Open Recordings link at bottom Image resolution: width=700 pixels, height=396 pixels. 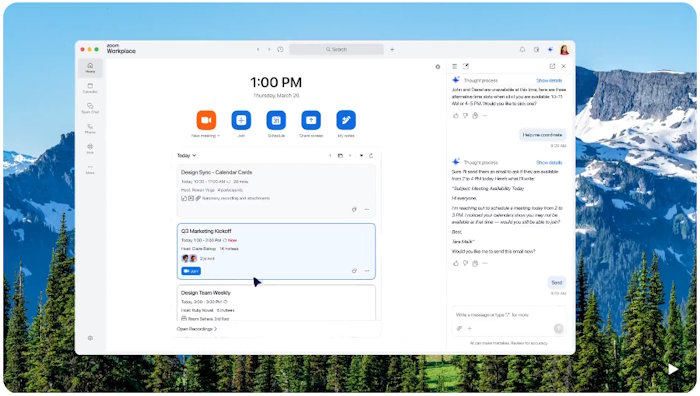coord(196,329)
